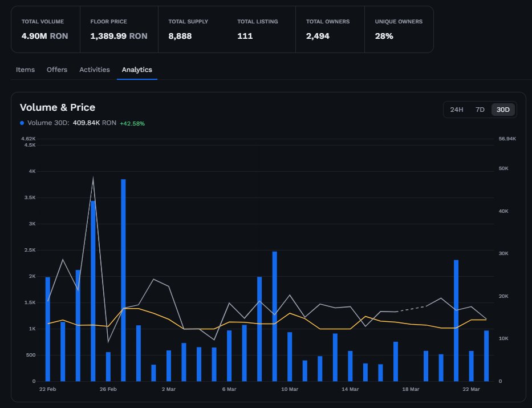The width and height of the screenshot is (532, 408).
Task: Click the Total Listing 111 value
Action: (245, 36)
